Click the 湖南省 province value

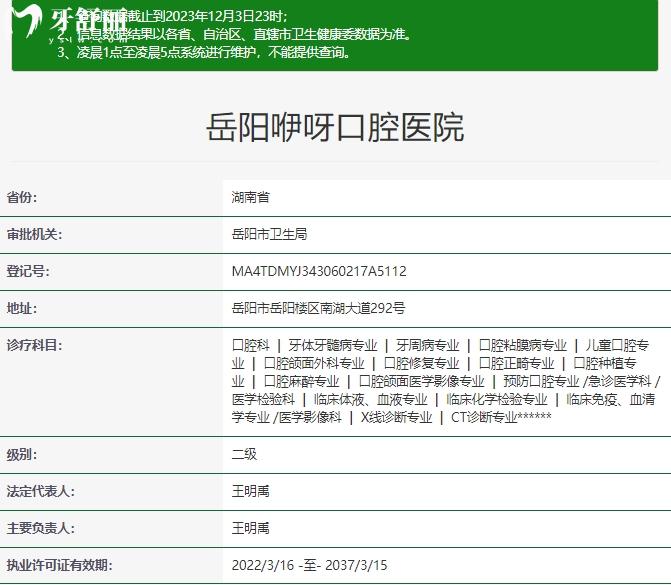pyautogui.click(x=250, y=197)
